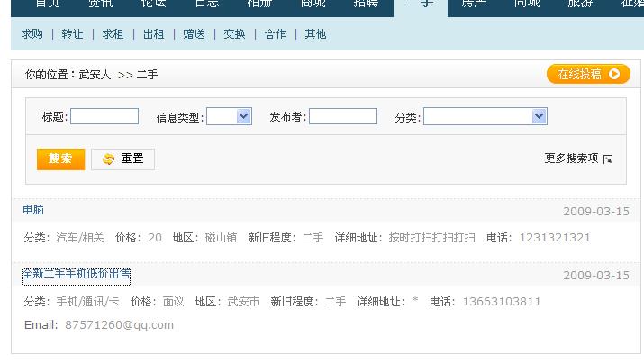Click the arrow icon beside 更多搜索项
Viewport: 644px width, 364px height.
pyautogui.click(x=608, y=159)
